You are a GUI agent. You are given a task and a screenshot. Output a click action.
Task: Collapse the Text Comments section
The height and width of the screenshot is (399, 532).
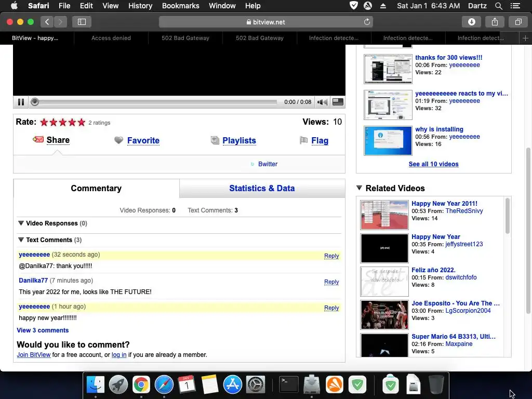21,240
